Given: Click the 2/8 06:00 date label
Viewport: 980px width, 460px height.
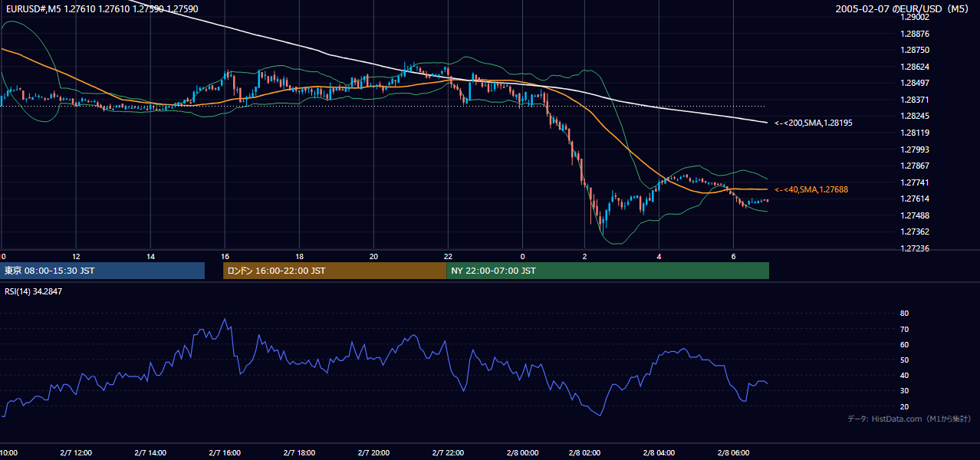Looking at the screenshot, I should pyautogui.click(x=733, y=453).
